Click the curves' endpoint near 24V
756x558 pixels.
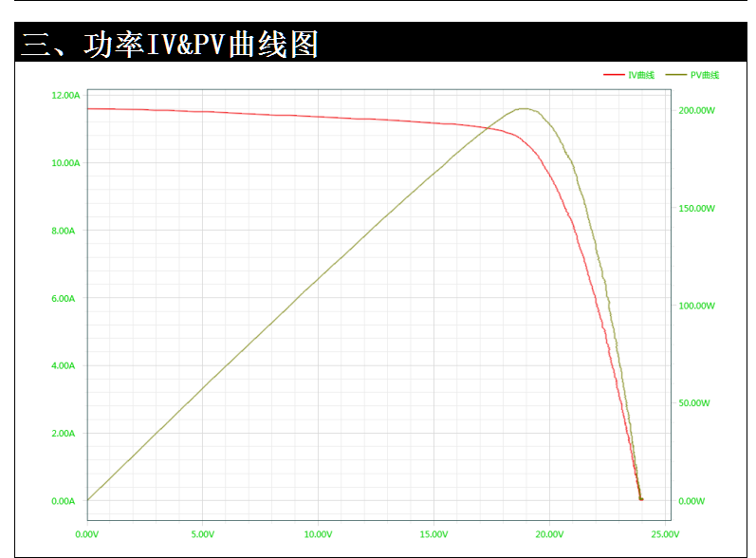641,499
